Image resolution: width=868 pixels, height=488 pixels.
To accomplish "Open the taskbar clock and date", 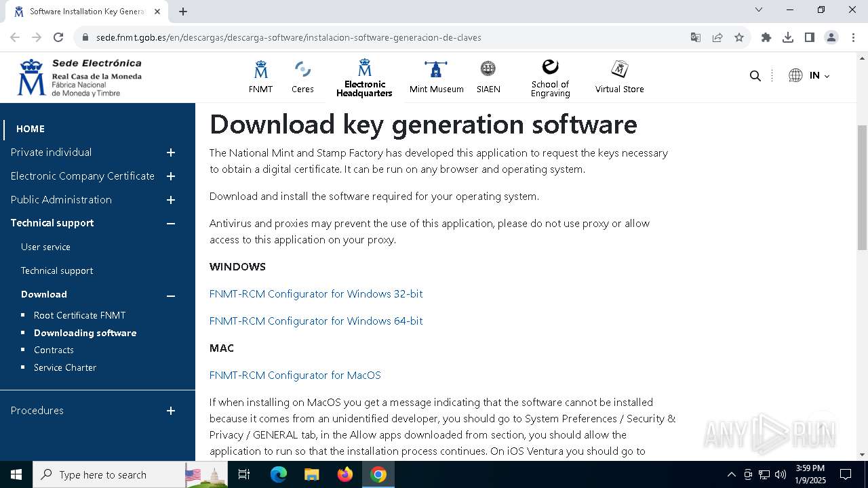I will [x=810, y=474].
